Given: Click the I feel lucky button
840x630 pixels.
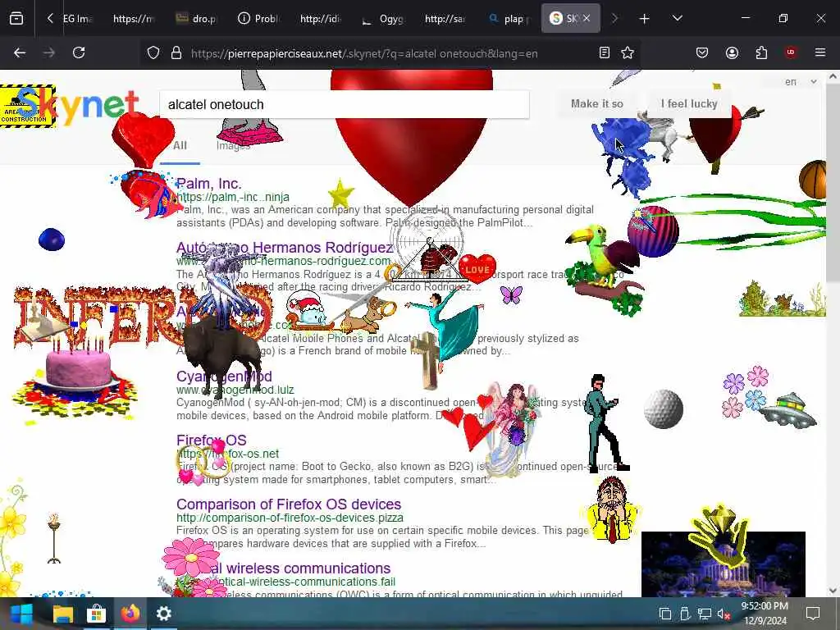Looking at the screenshot, I should click(689, 104).
